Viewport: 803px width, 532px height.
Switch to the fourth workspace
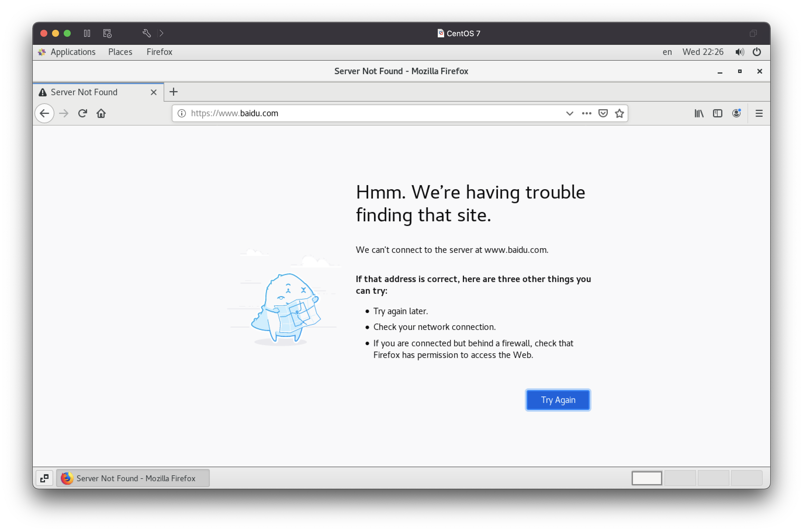746,478
